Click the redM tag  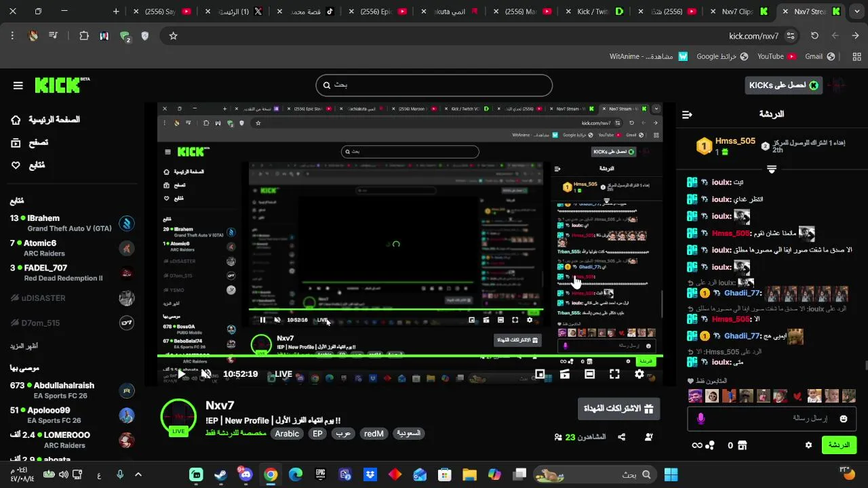pyautogui.click(x=374, y=434)
